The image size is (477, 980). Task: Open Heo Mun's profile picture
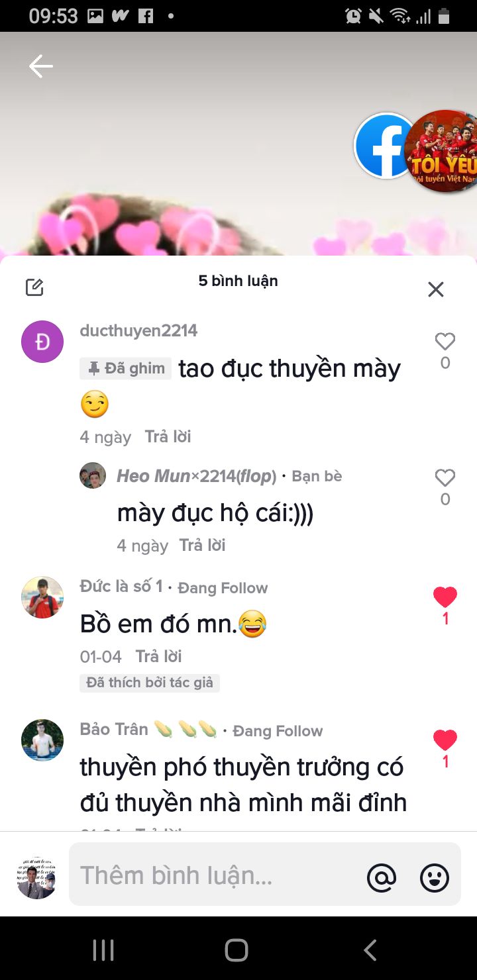tap(93, 475)
